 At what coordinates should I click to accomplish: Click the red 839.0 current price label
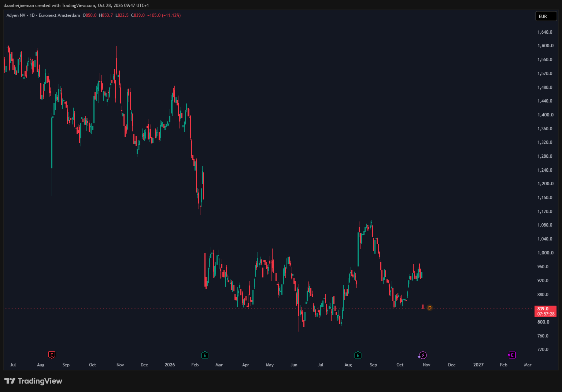pos(543,309)
